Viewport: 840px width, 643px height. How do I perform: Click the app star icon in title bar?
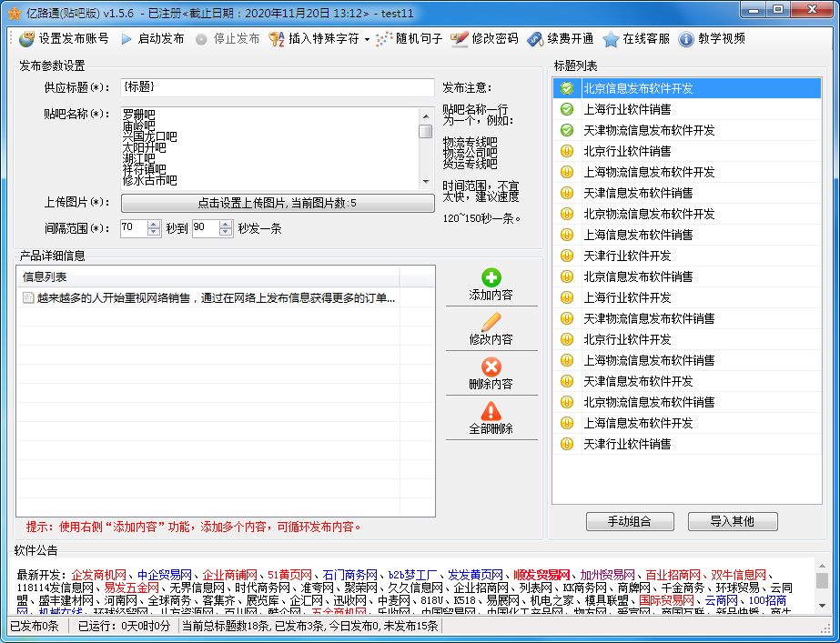pos(14,13)
